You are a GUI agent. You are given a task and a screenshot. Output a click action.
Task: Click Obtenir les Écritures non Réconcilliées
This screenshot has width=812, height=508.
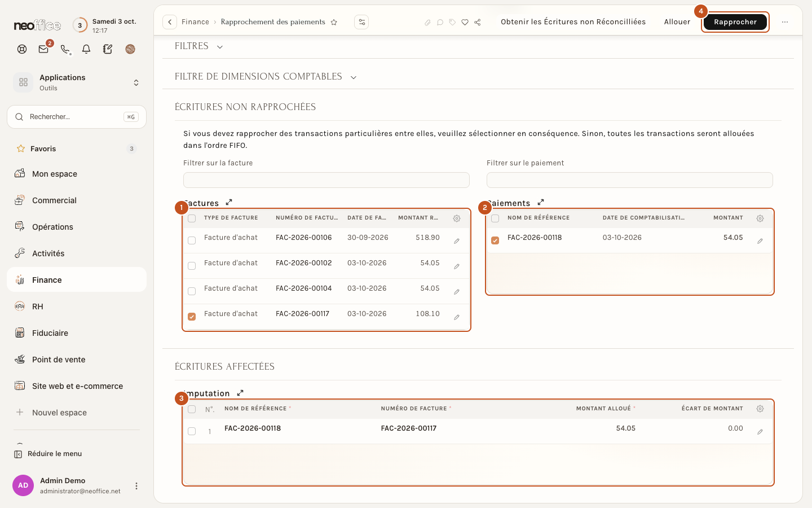573,22
